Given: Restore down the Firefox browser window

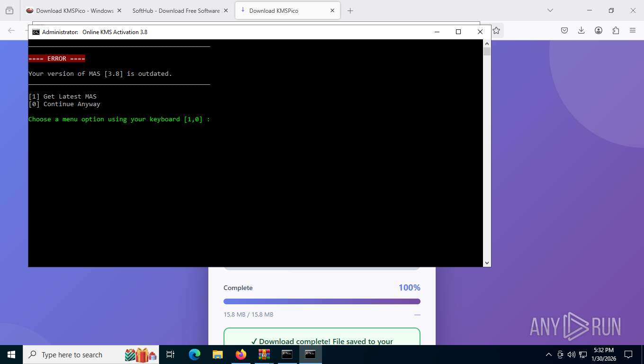Looking at the screenshot, I should pyautogui.click(x=611, y=10).
